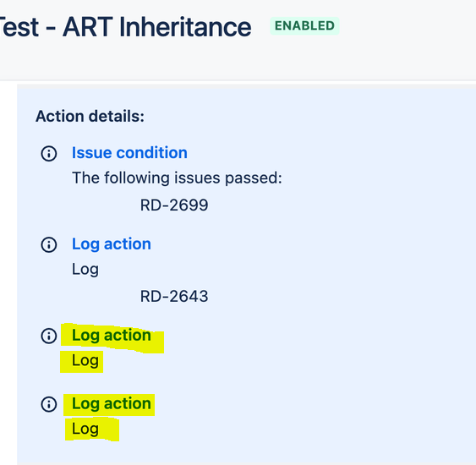Open the Issue condition link

(x=129, y=153)
